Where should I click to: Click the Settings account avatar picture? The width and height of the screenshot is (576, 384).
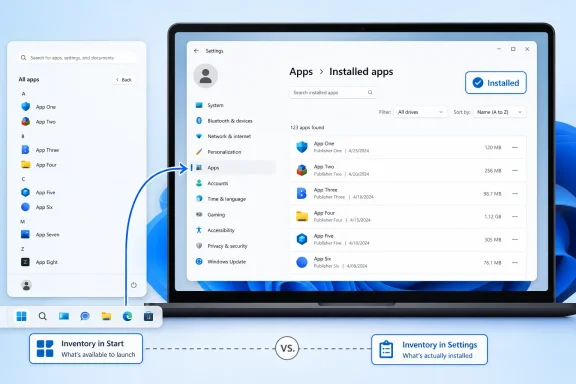(205, 76)
